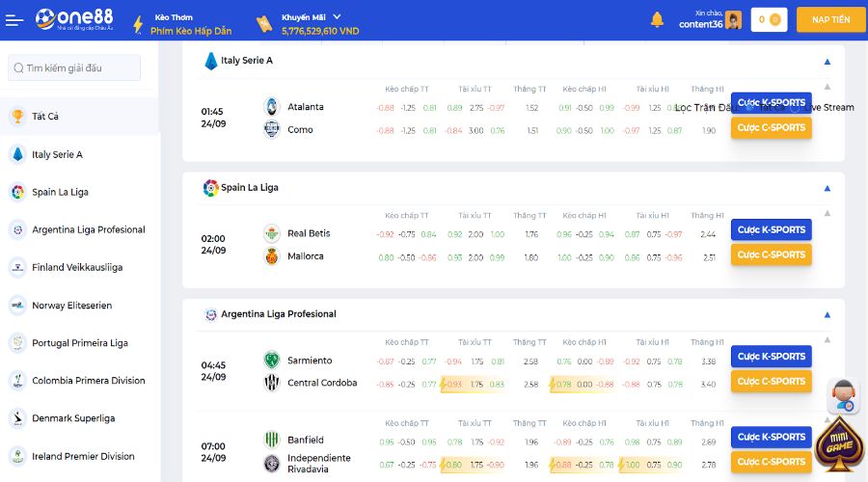Screen dimensions: 868x482
Task: Click Sarmiento Thắng H1 odds 3.38
Action: [x=709, y=361]
